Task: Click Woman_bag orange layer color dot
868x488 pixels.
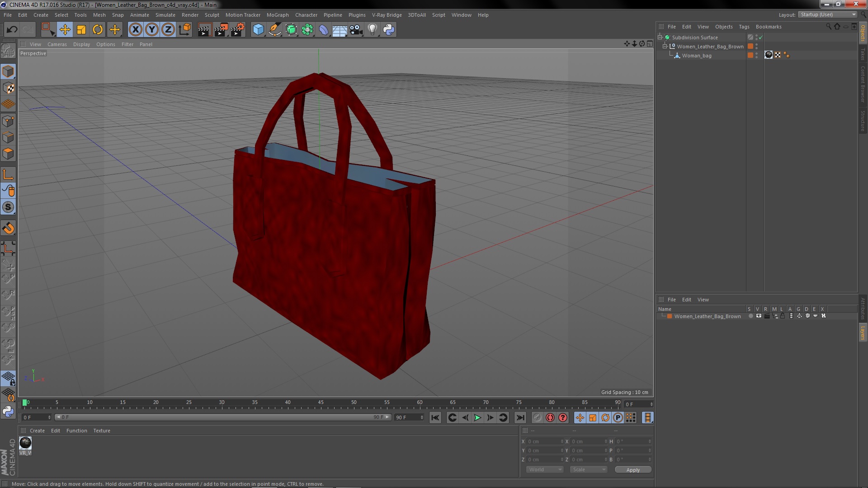Action: point(750,55)
